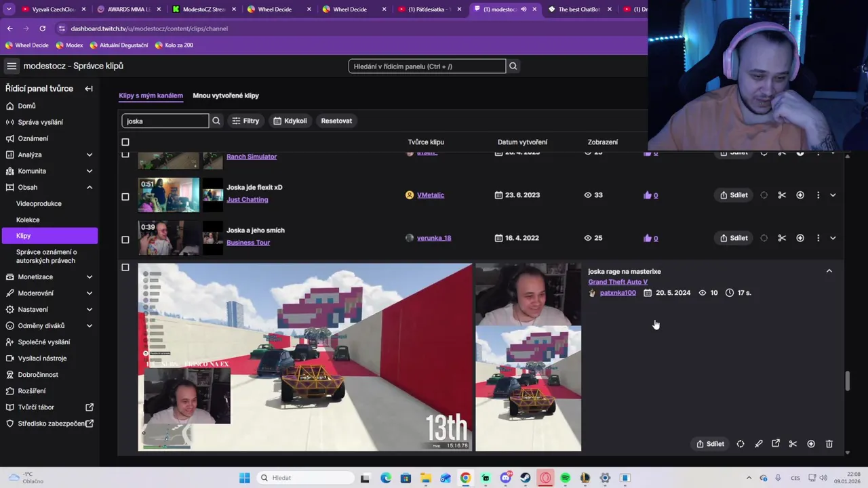Screen dimensions: 868x488
Task: Expand the Monetizace sidebar section
Action: 89,277
